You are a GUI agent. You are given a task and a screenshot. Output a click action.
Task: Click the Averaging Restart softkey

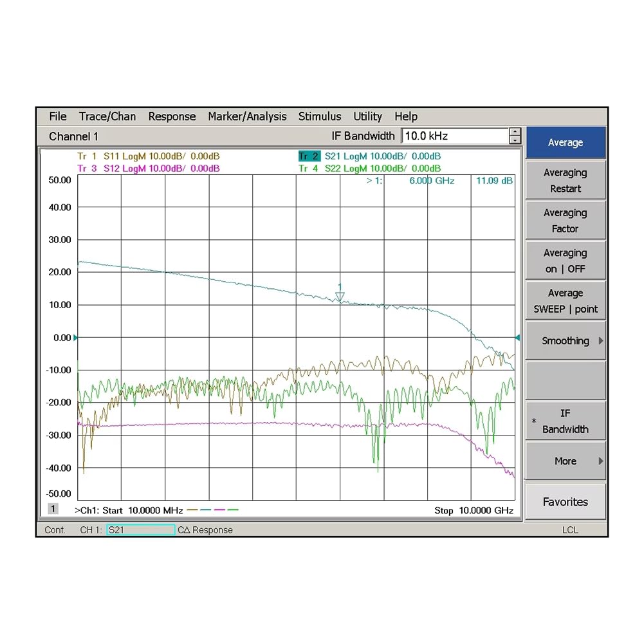coord(565,181)
